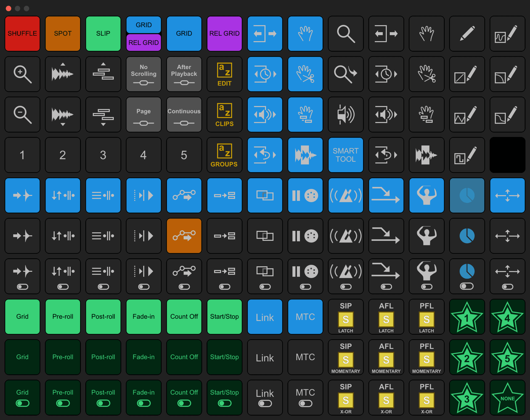Toggle the Link button with switch

click(x=265, y=398)
